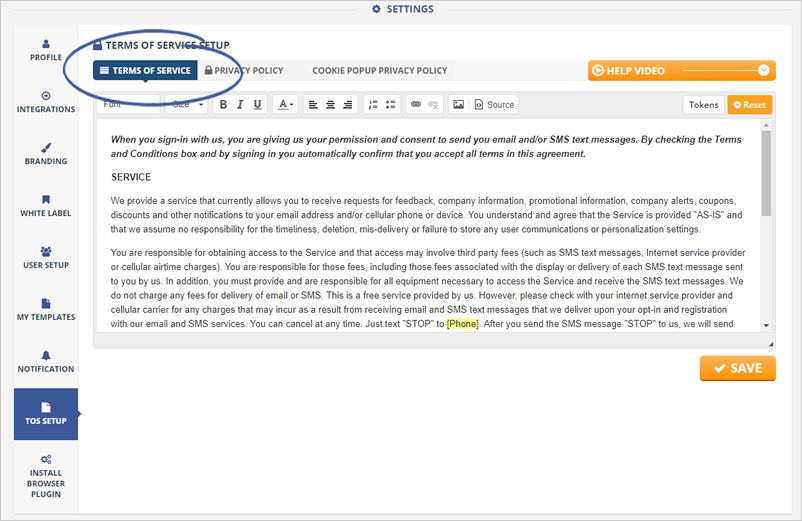Open the Cookie Popup Privacy Policy tab

click(x=379, y=71)
